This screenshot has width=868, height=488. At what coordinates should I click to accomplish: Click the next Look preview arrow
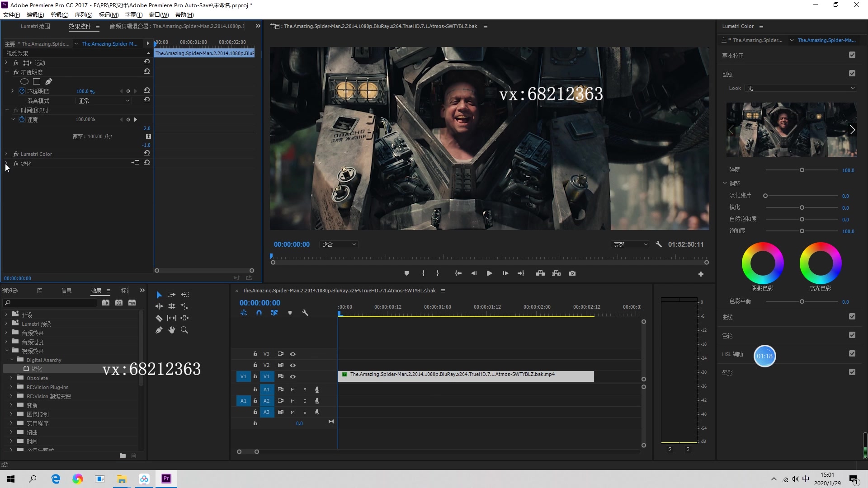[x=852, y=130]
